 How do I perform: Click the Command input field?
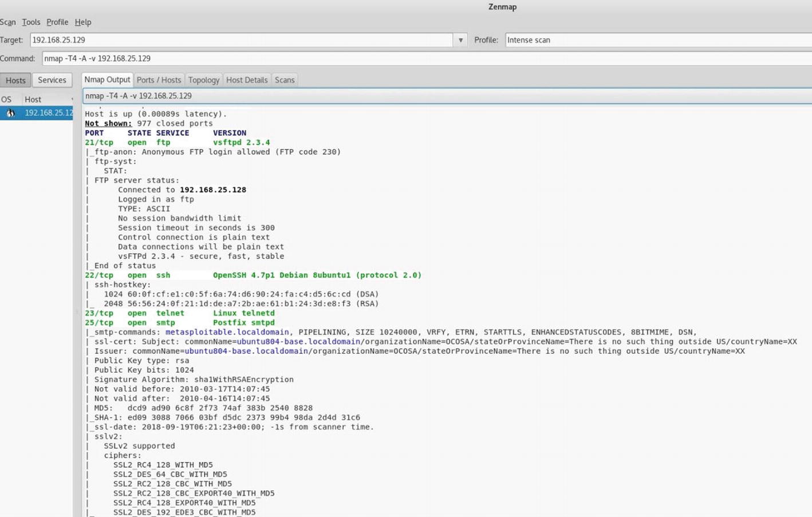click(x=427, y=58)
